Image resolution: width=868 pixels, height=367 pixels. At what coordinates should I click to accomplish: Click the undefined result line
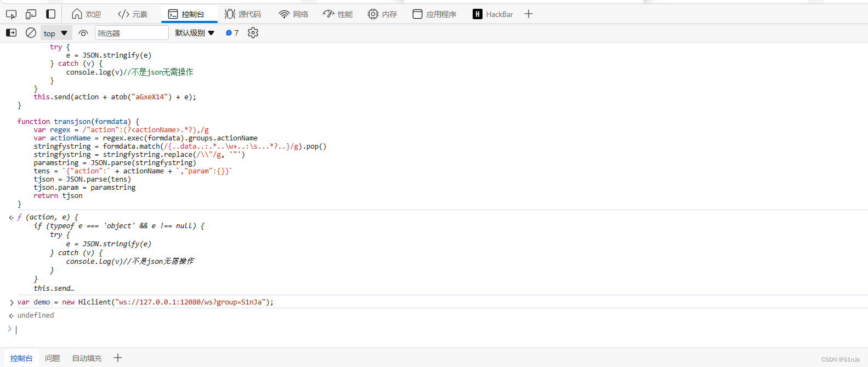click(x=36, y=315)
